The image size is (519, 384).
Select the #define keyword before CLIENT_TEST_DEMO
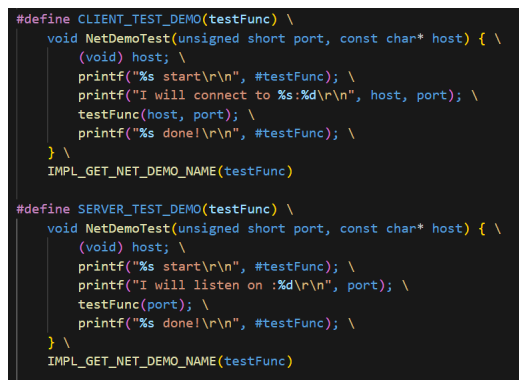pos(43,19)
